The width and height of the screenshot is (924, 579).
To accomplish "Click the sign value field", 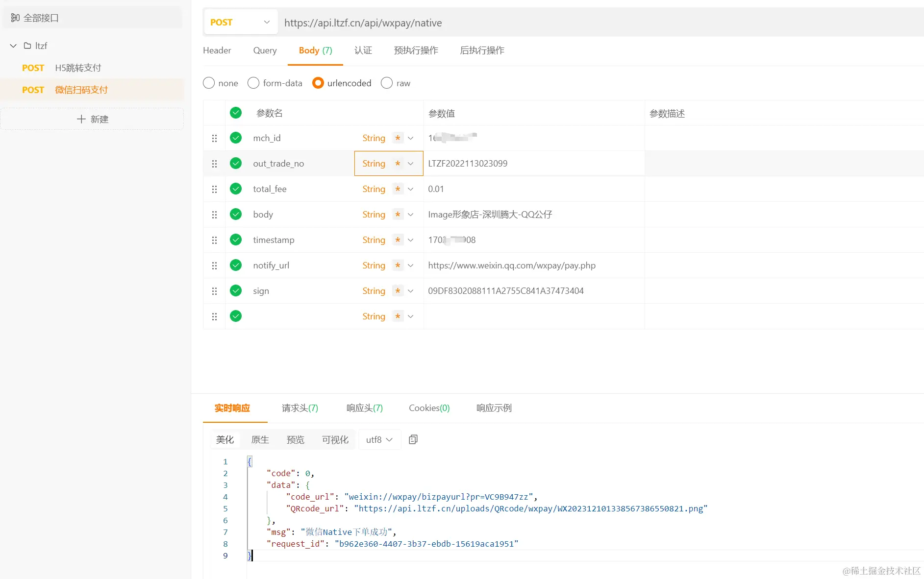I will point(534,291).
